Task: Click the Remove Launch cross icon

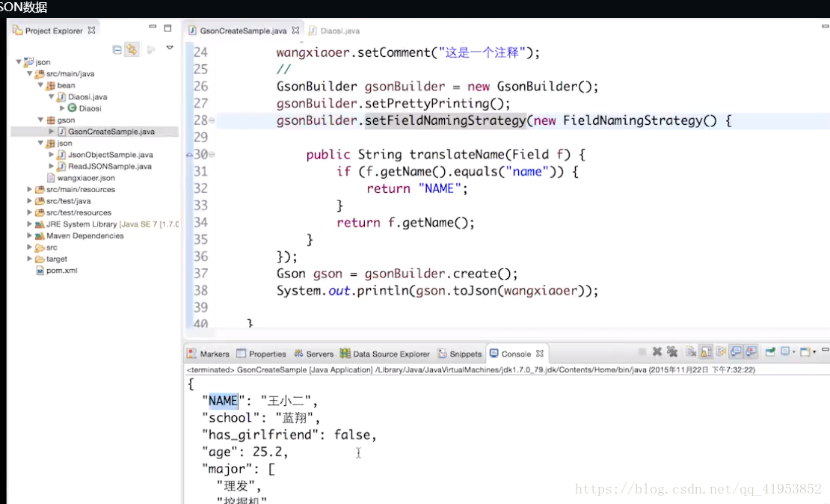Action: [657, 352]
